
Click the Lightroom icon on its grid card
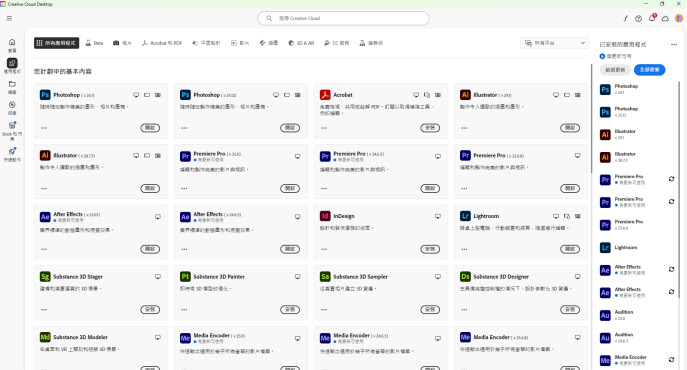tap(465, 216)
